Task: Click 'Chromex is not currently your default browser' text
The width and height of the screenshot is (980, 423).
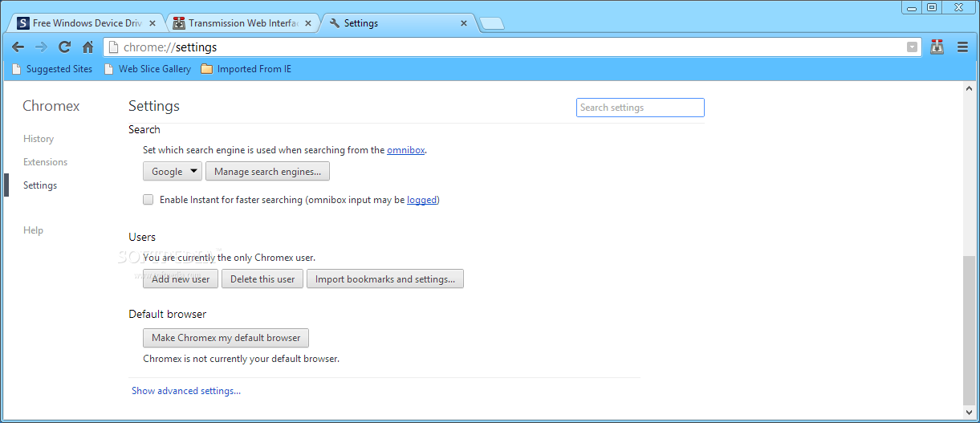Action: 241,359
